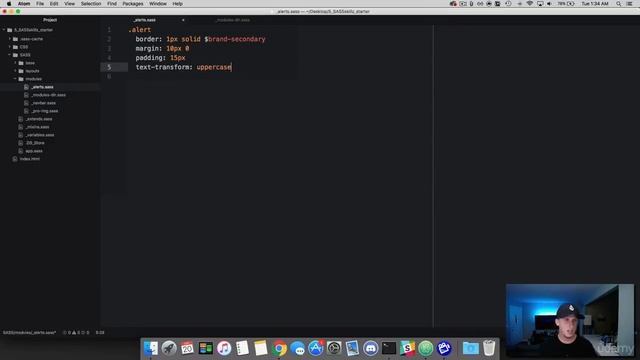Click the AirPlay display icon in menu bar

pos(540,4)
